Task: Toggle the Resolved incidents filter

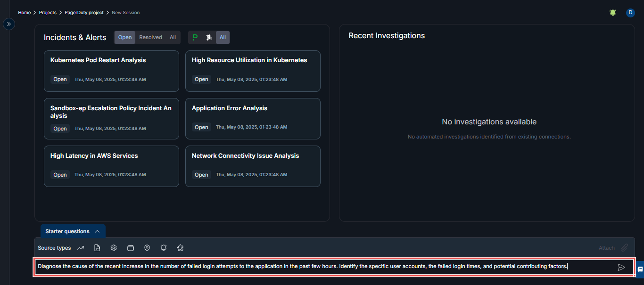Action: (x=150, y=37)
